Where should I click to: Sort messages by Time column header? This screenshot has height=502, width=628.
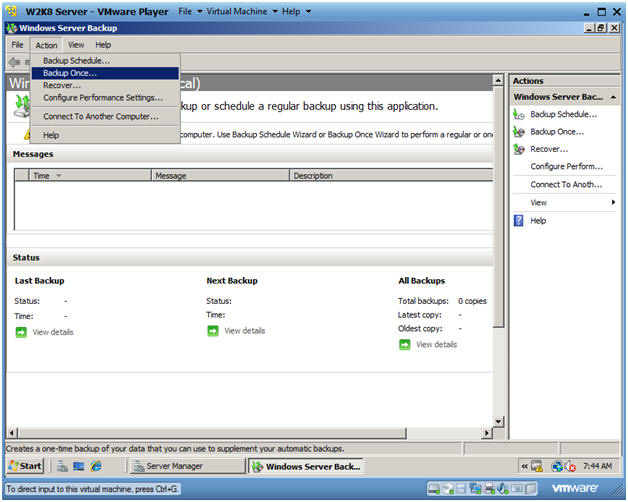90,175
